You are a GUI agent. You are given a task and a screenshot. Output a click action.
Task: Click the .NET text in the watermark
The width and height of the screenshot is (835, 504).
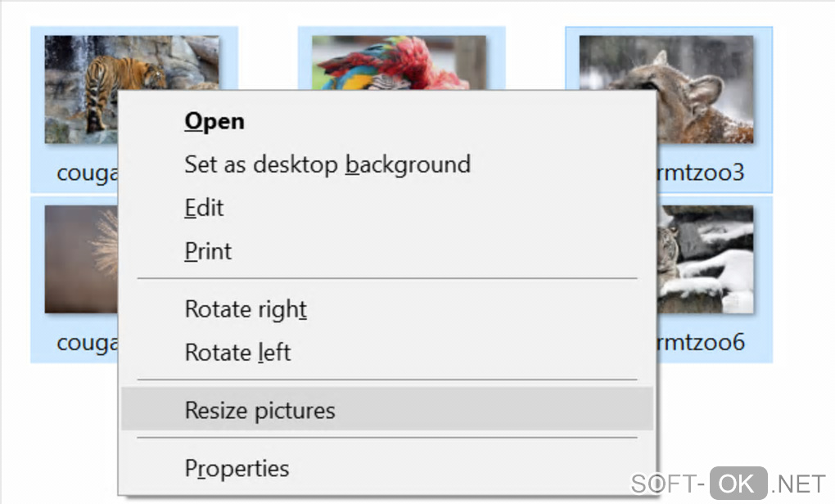tap(799, 483)
